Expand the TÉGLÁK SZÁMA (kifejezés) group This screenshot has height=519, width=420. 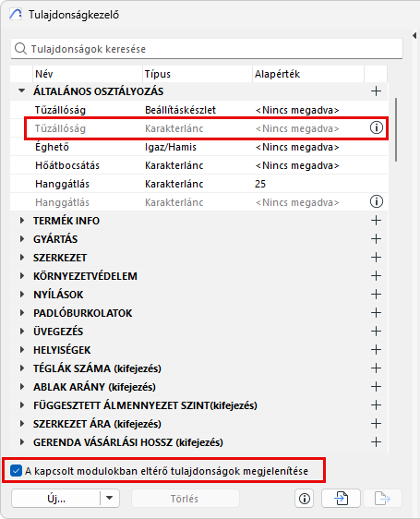click(22, 368)
